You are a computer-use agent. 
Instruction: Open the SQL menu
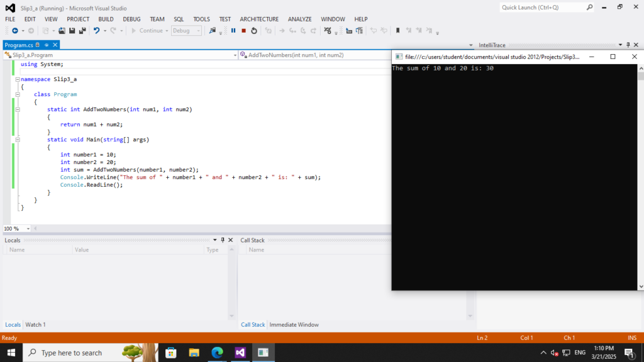pyautogui.click(x=179, y=19)
